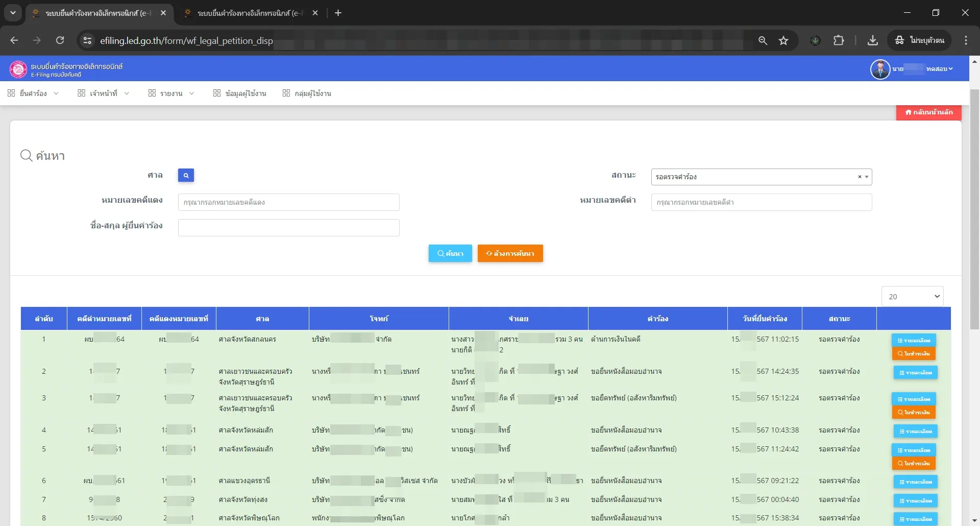980x526 pixels.
Task: Click ใบชำระเงิน button for row 5
Action: coord(914,463)
